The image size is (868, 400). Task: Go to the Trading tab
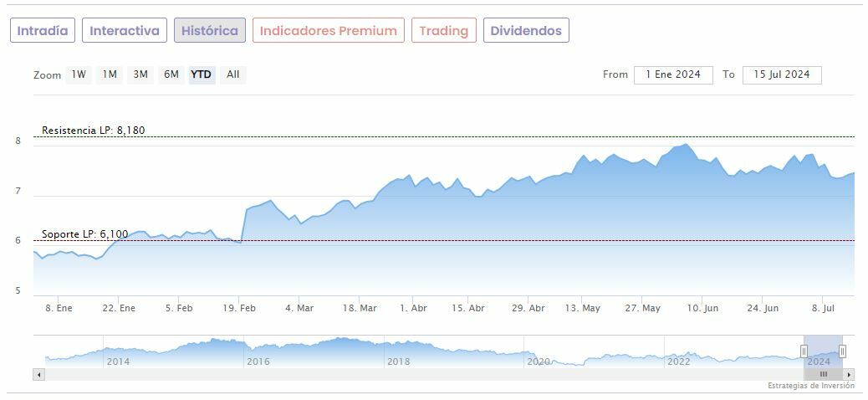click(x=444, y=31)
